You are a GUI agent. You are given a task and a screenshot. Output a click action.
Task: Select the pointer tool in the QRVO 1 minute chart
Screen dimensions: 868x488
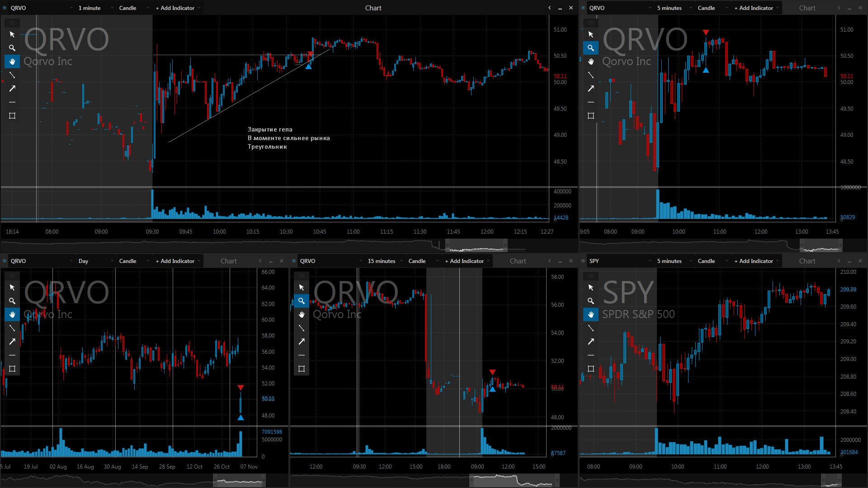(12, 34)
